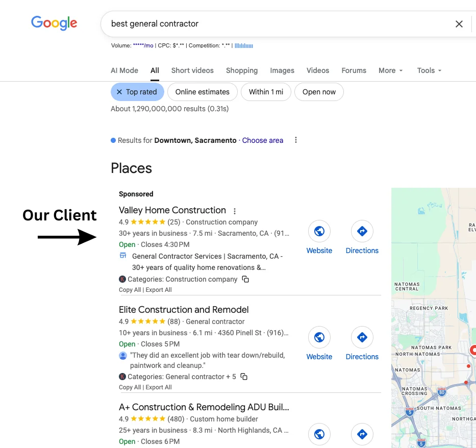The image size is (476, 448).
Task: Open the Elite Construction and Remodel listing
Action: pos(184,310)
